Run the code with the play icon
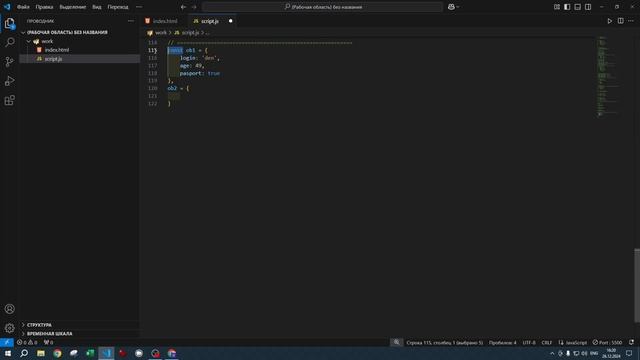 click(x=609, y=21)
